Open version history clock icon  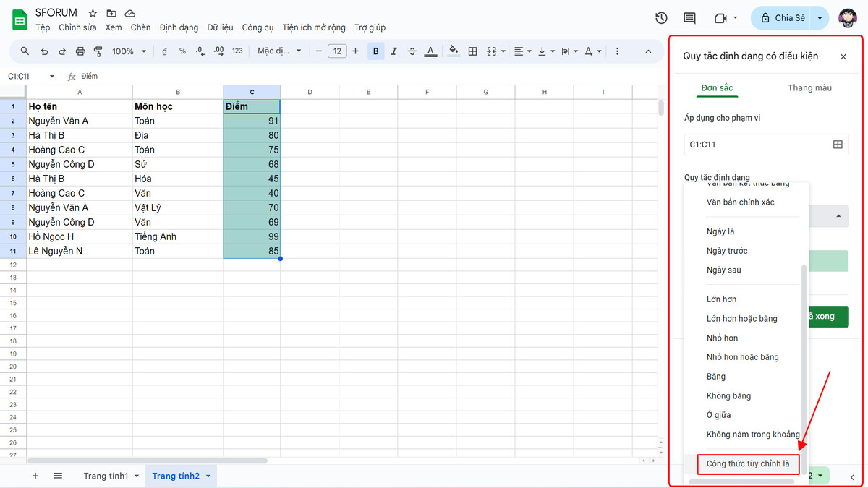661,18
